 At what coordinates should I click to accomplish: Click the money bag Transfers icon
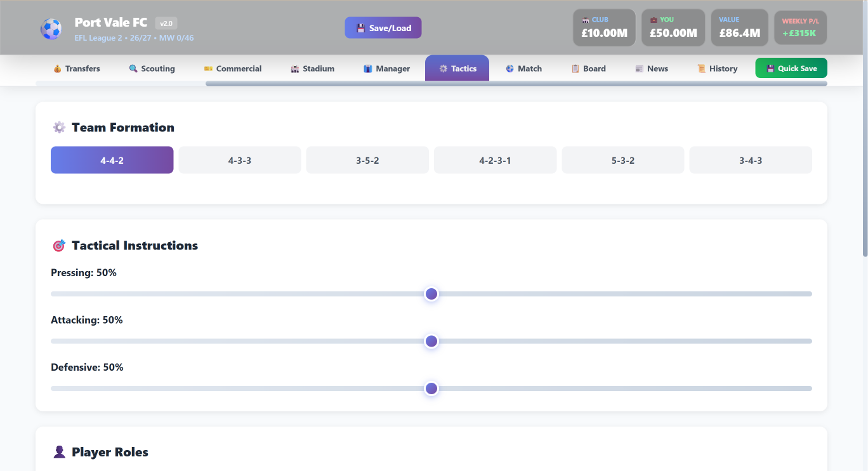[x=57, y=69]
